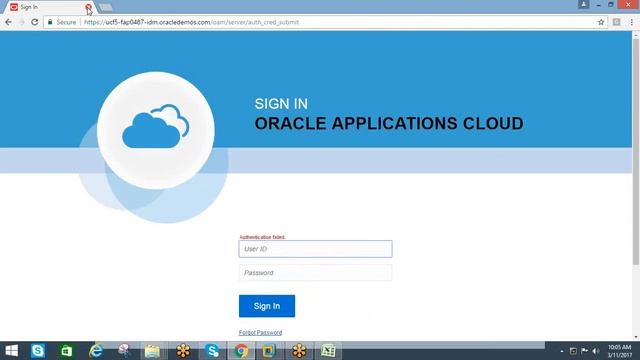This screenshot has width=640, height=360.
Task: Open the Chrome profile person icon
Action: [583, 4]
